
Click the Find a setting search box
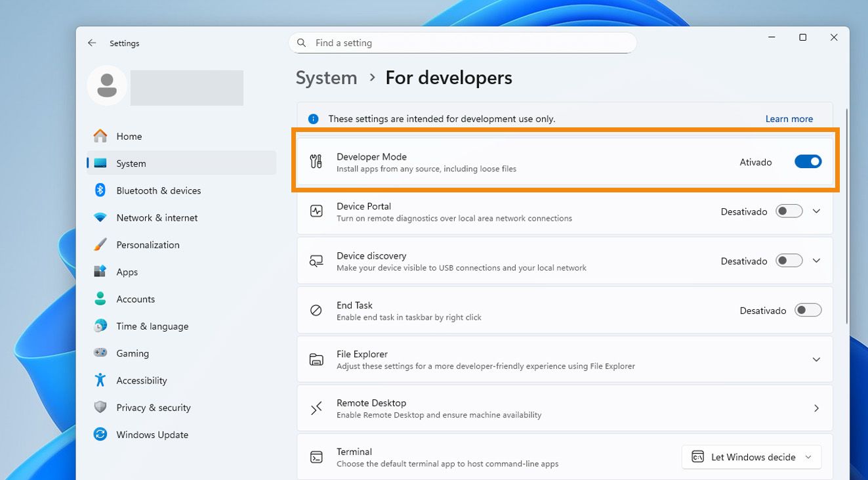coord(463,43)
